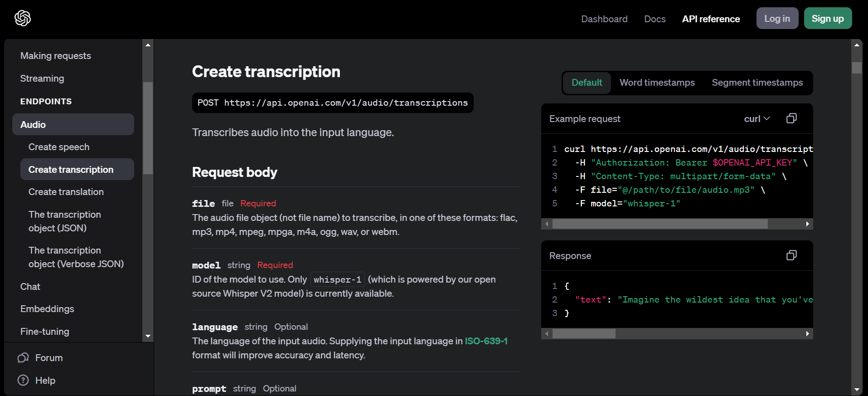The image size is (868, 396).
Task: Select the Default example option
Action: 587,83
